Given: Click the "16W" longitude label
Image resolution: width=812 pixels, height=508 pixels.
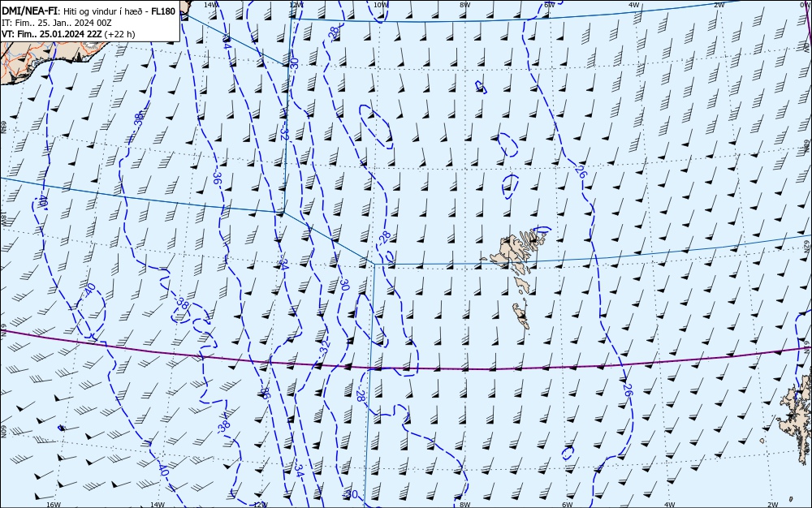Looking at the screenshot, I should pos(54,504).
